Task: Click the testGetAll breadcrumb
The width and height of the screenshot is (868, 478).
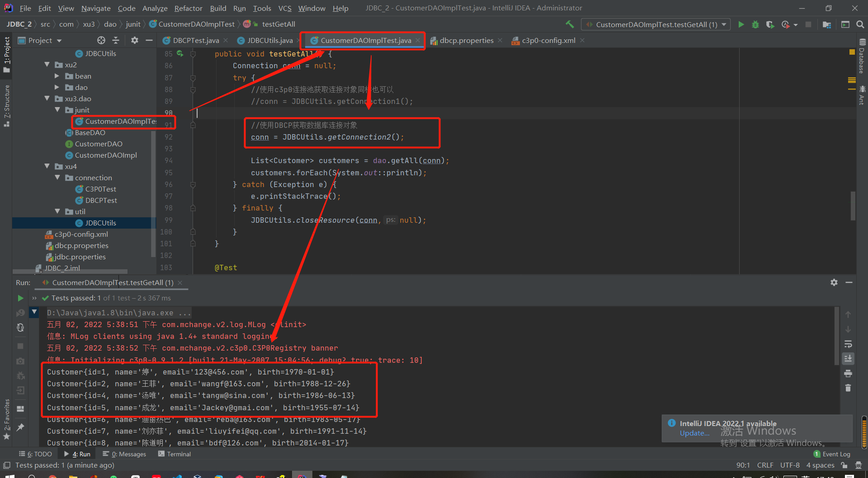Action: 278,24
